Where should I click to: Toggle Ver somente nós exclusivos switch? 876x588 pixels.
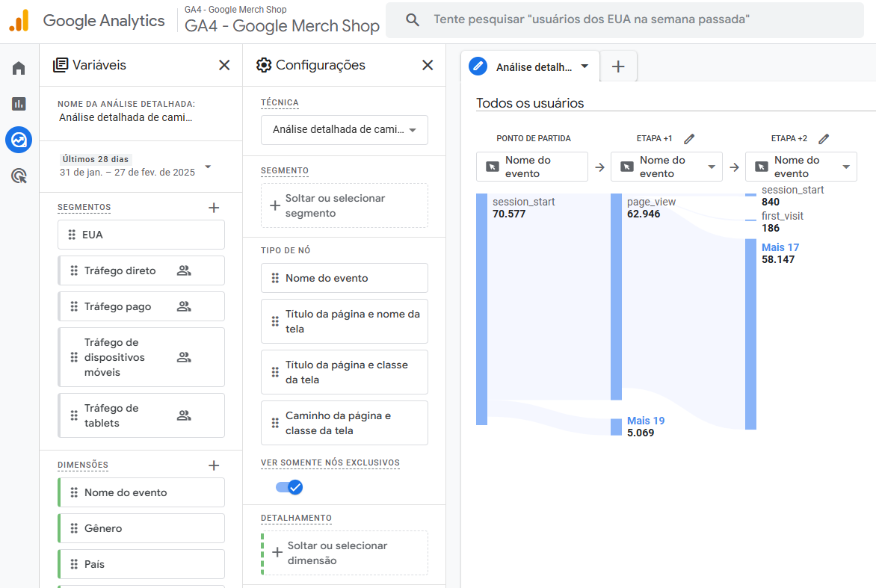pos(289,487)
